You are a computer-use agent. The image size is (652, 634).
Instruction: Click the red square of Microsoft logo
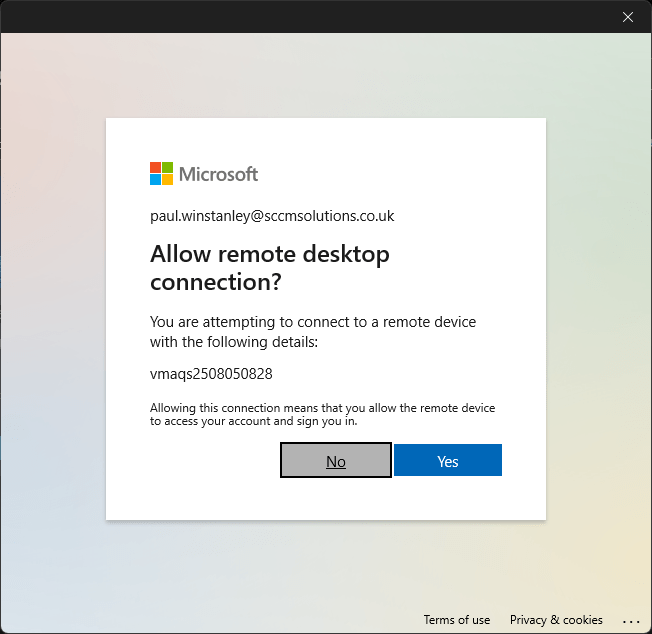155,167
